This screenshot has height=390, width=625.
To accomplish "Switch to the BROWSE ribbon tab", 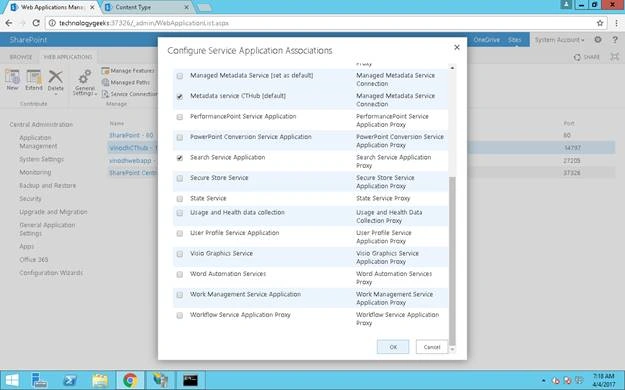I will tap(21, 57).
